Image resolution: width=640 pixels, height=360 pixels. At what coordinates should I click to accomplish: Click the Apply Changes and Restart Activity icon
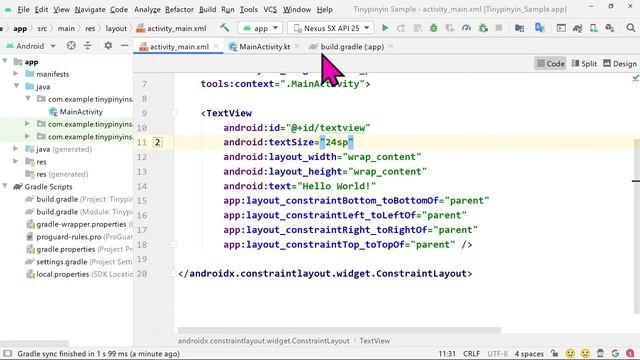tap(401, 28)
